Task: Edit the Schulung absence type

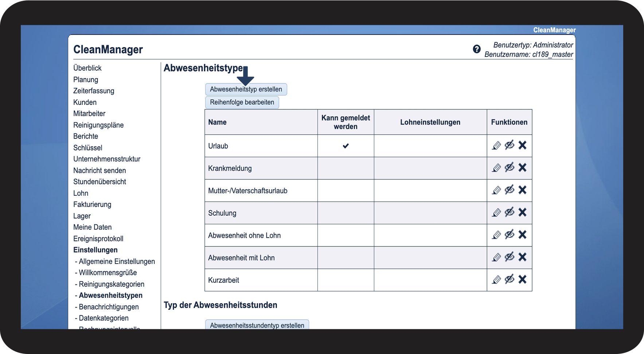Action: coord(496,213)
